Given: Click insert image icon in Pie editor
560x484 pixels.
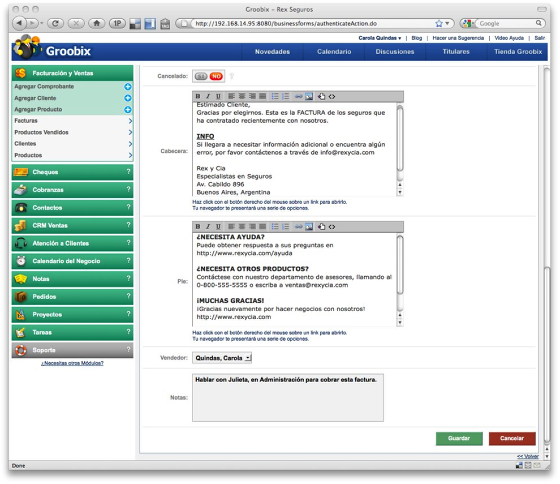Looking at the screenshot, I should pyautogui.click(x=309, y=227).
